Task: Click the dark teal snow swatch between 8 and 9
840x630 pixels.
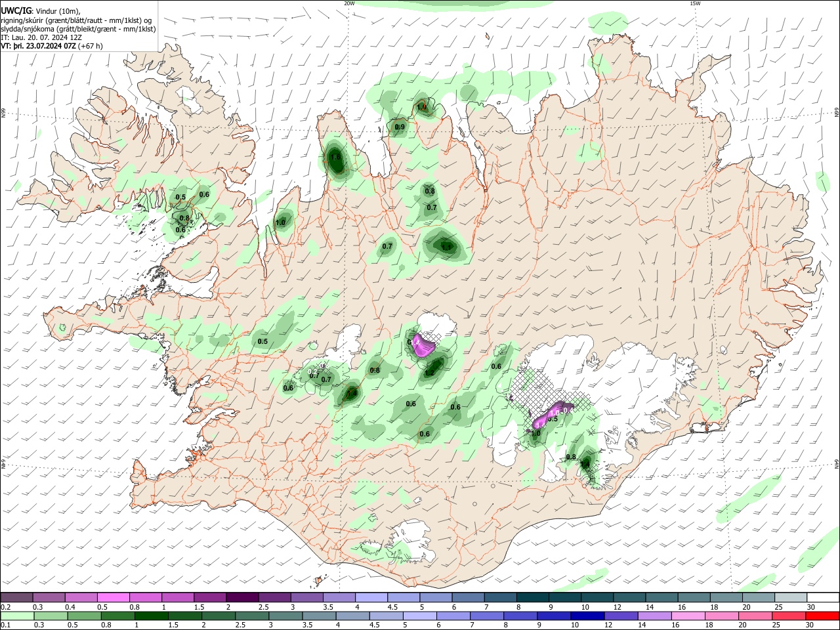Action: 532,597
